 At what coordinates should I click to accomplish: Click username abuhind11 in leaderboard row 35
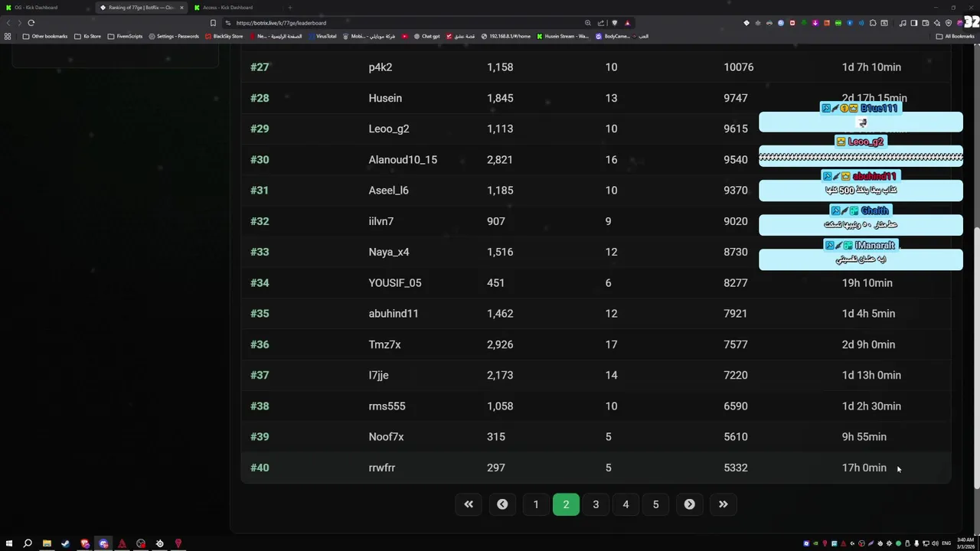[394, 314]
